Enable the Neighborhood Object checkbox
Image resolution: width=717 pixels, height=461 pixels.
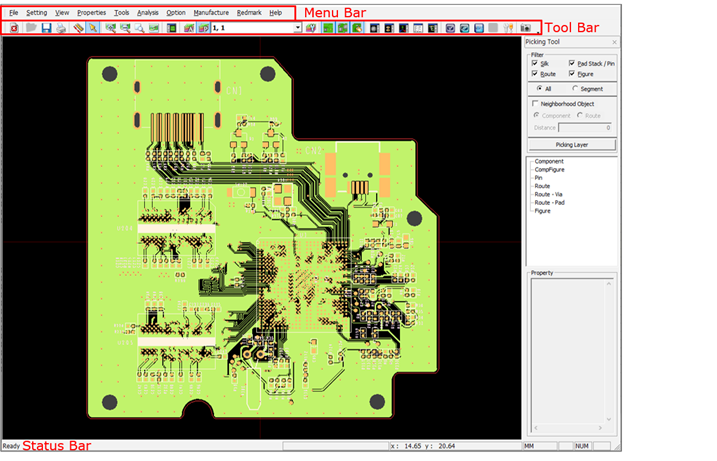535,103
